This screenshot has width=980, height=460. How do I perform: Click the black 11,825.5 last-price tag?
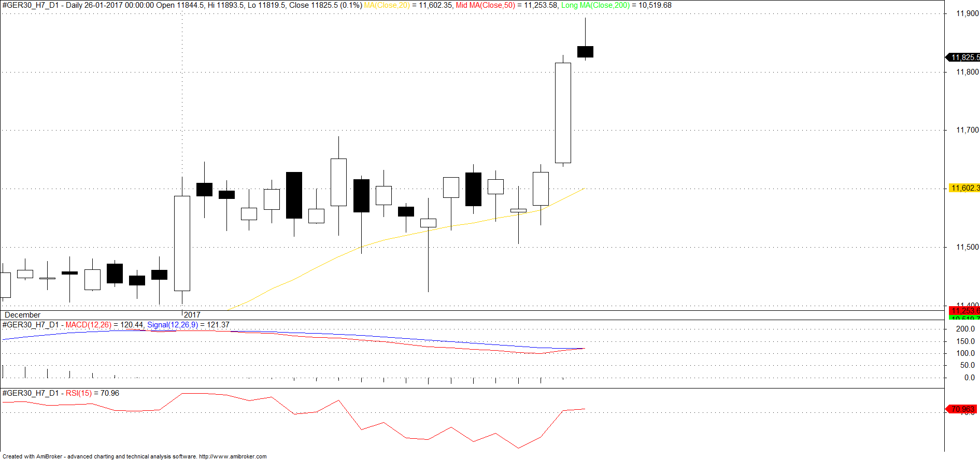964,58
